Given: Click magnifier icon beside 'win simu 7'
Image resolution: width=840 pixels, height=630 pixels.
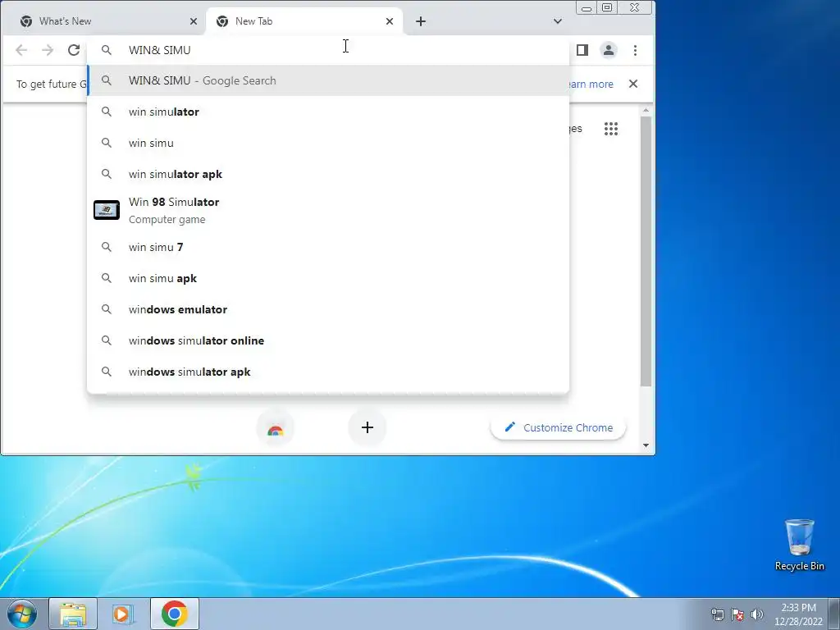Looking at the screenshot, I should pyautogui.click(x=107, y=247).
